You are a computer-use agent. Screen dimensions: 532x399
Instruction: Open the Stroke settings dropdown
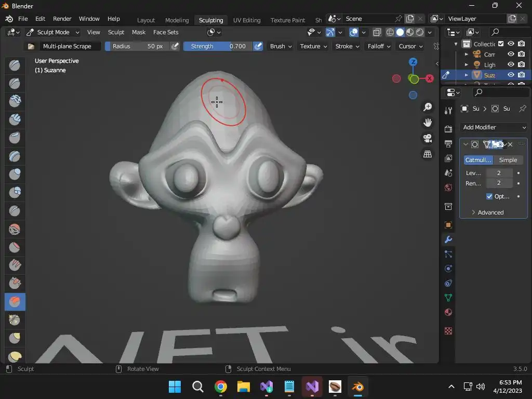[347, 46]
